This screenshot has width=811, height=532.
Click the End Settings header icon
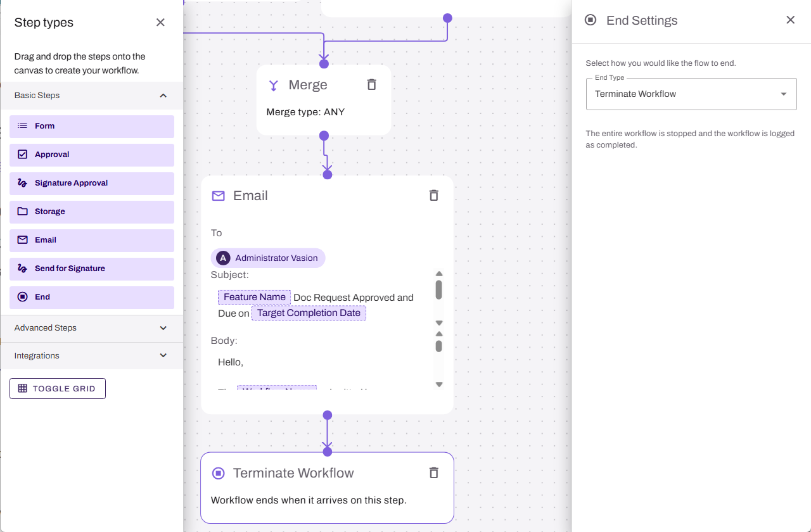click(591, 20)
